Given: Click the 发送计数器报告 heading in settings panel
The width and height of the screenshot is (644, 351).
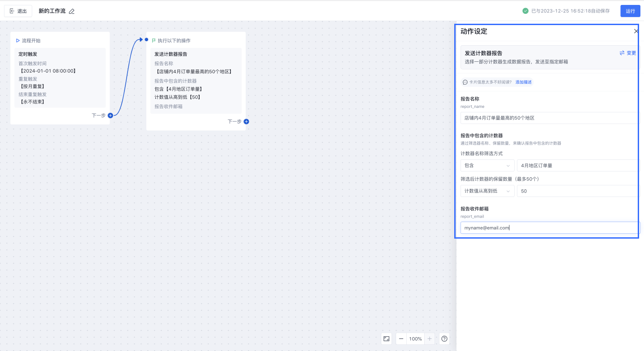Looking at the screenshot, I should 483,53.
